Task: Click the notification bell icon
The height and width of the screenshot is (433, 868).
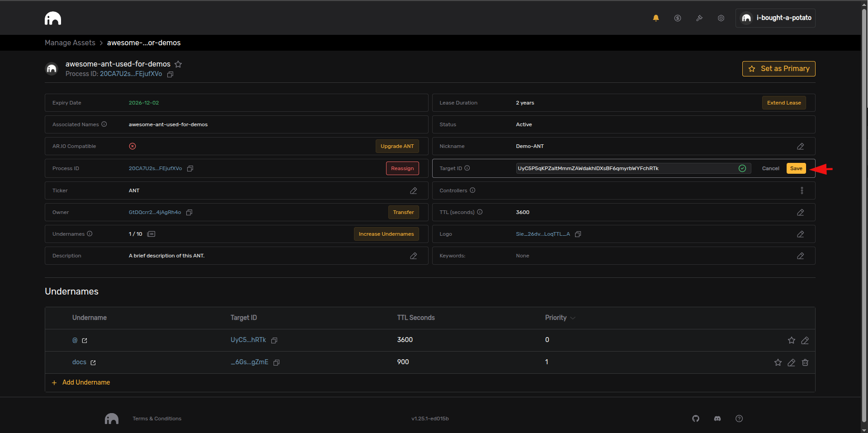Action: click(x=656, y=18)
